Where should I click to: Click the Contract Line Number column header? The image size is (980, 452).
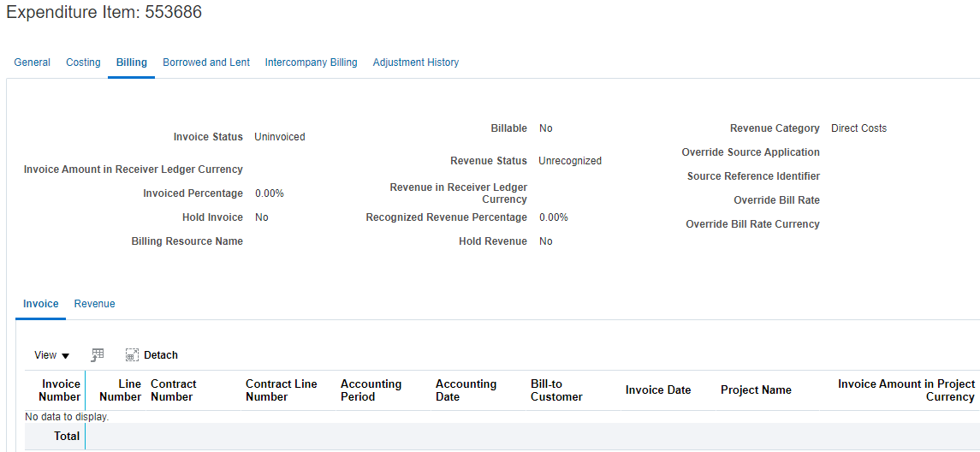282,390
